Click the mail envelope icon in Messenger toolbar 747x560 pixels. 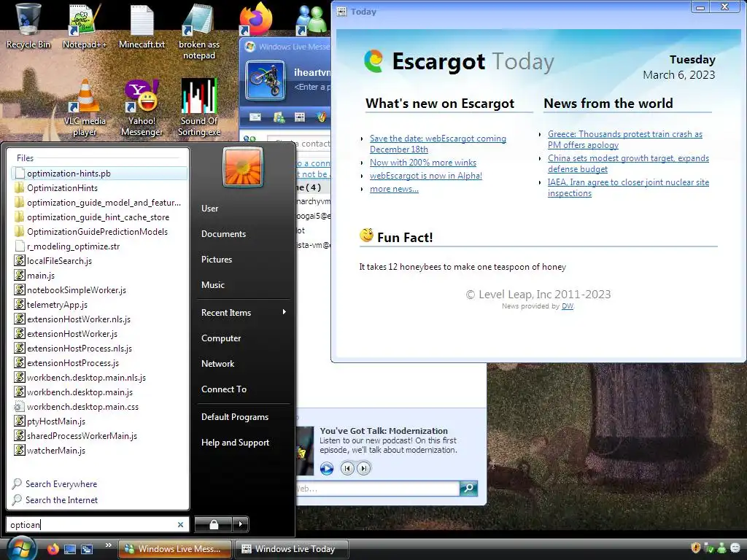[x=255, y=117]
